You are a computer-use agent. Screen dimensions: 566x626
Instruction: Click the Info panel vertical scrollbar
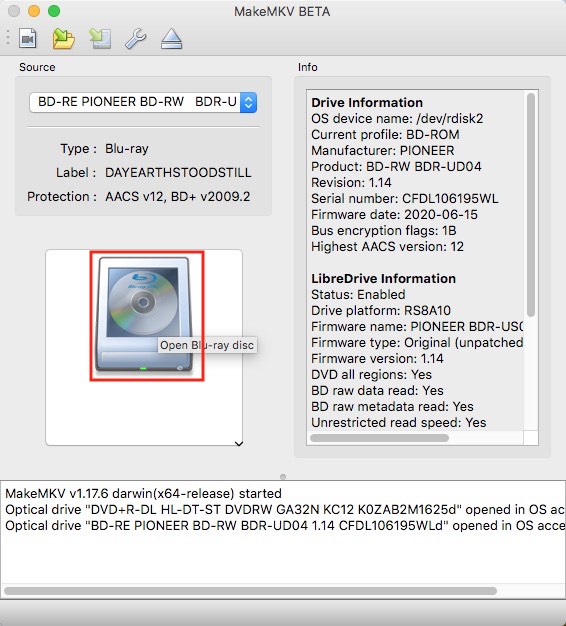coord(530,204)
